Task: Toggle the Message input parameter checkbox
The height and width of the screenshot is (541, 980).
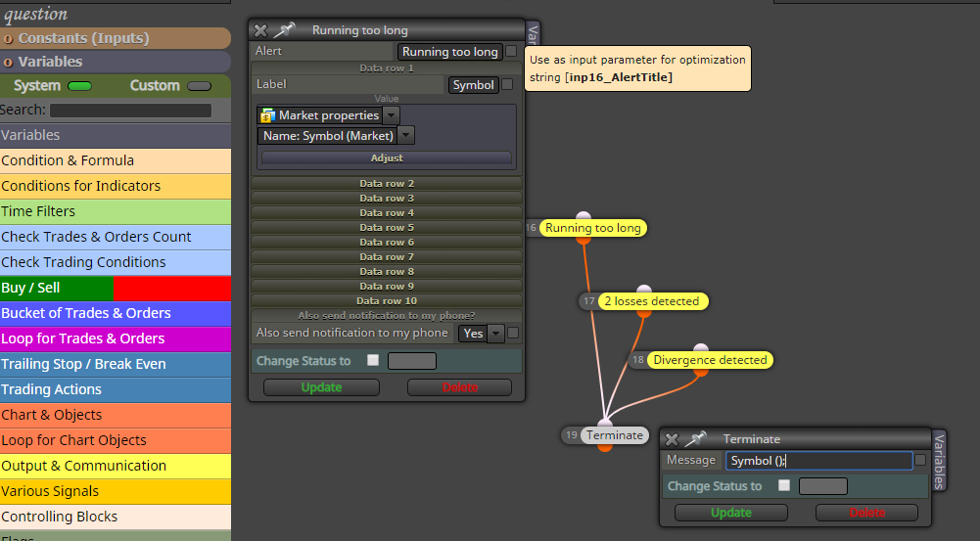Action: click(x=920, y=461)
